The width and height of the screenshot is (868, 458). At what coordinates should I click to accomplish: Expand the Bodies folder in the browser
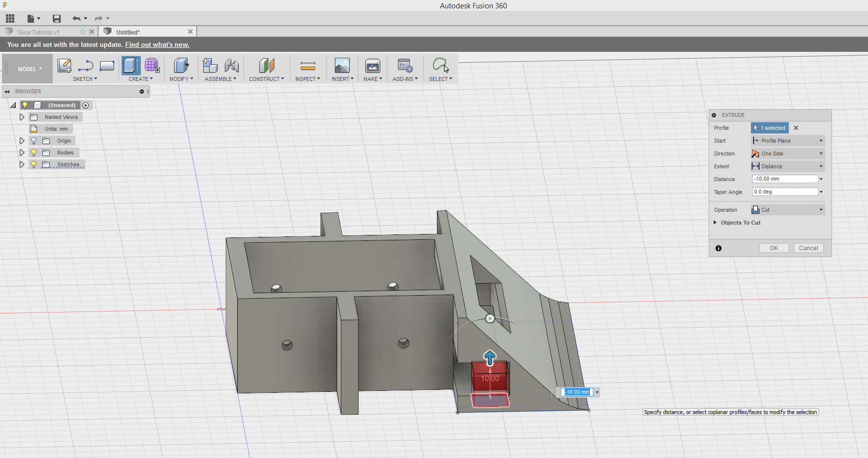click(x=22, y=153)
